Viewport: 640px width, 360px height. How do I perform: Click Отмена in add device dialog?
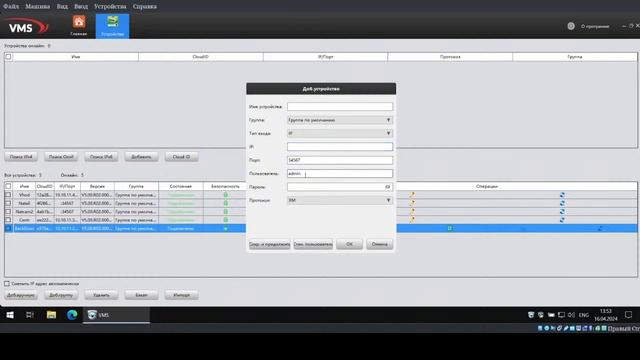tap(380, 244)
